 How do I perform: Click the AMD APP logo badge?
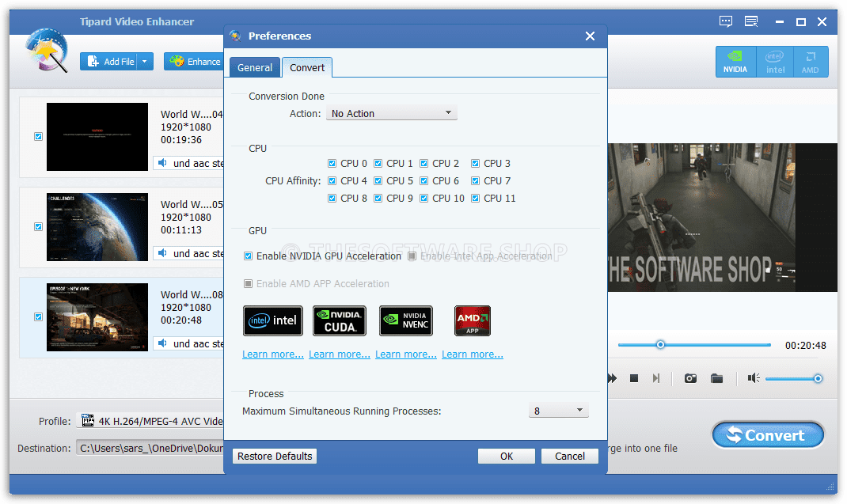pos(472,321)
